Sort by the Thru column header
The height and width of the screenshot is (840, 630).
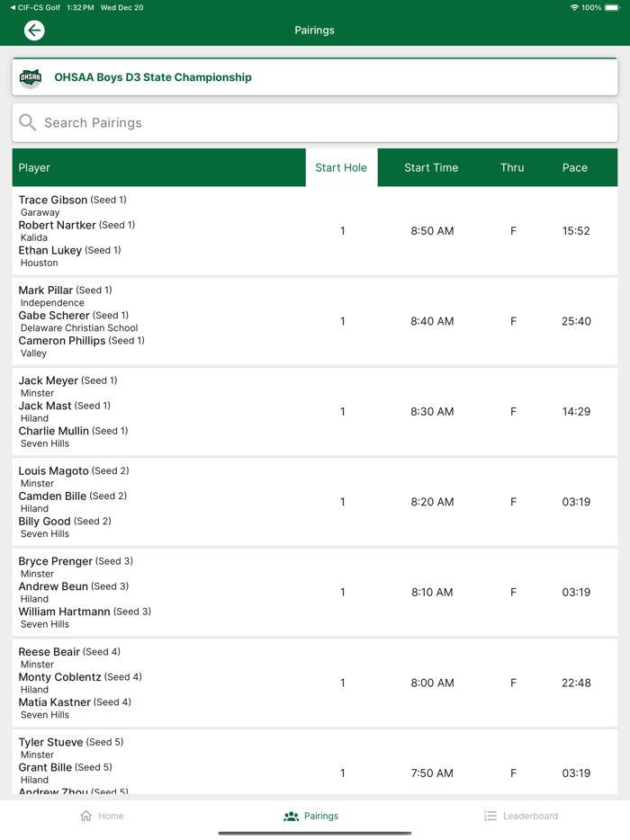512,167
